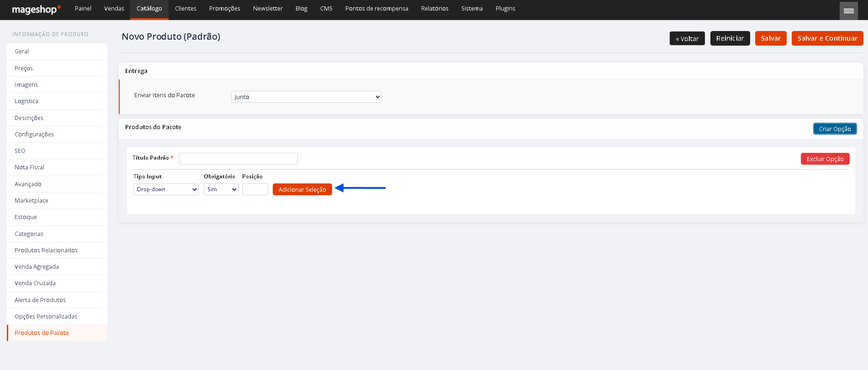This screenshot has width=868, height=370.
Task: Switch to Opções Personalizadas section
Action: tap(57, 316)
